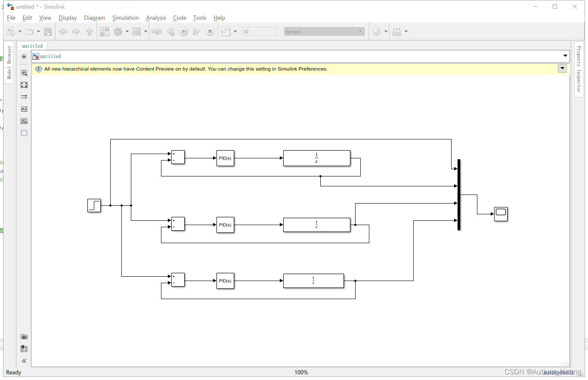Collapse the palette with double chevron icon
The width and height of the screenshot is (588, 380).
pyautogui.click(x=24, y=361)
